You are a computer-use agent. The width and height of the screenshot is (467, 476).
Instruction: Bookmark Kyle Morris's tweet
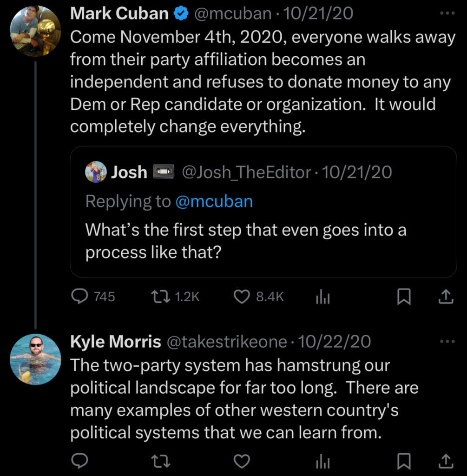coord(404,461)
